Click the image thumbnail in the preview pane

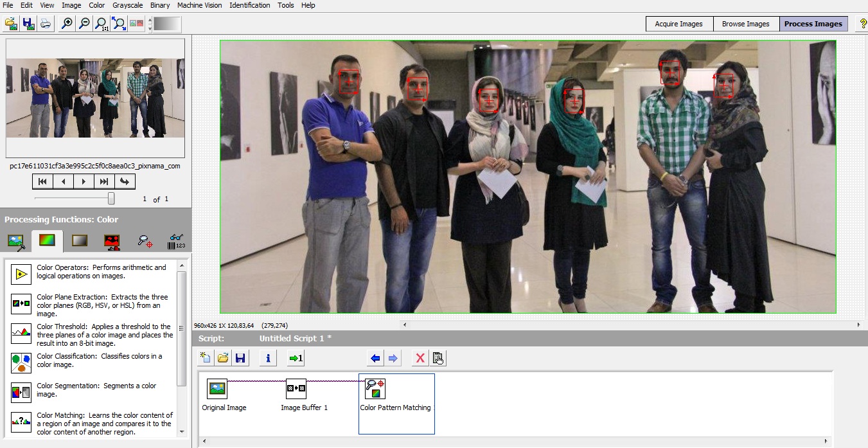95,98
